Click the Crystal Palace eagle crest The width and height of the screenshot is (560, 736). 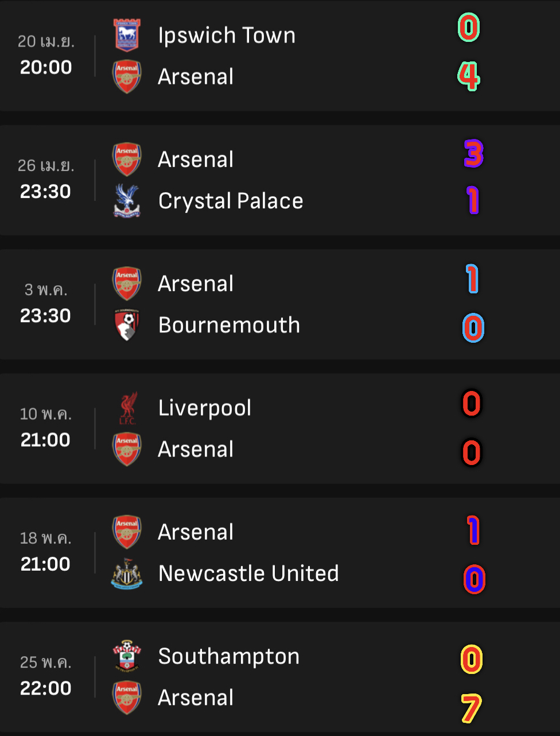127,200
